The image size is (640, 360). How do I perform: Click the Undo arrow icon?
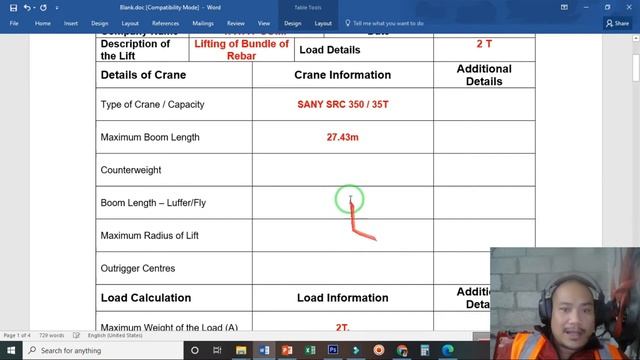click(x=27, y=7)
